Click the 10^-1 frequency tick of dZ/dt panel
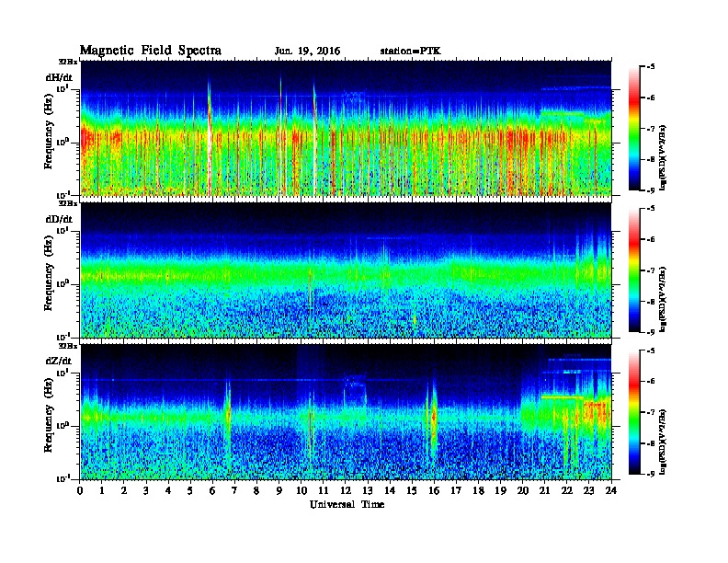The height and width of the screenshot is (563, 728). [x=63, y=478]
